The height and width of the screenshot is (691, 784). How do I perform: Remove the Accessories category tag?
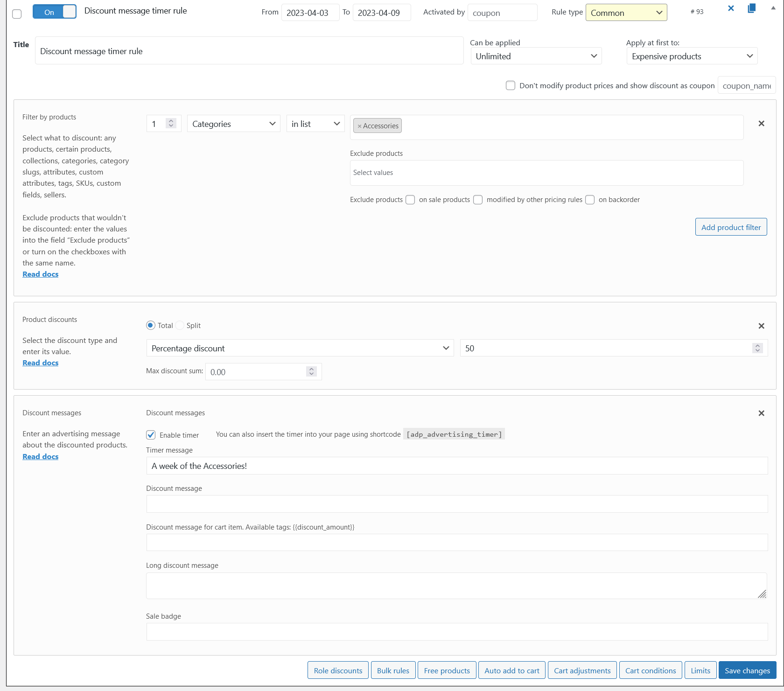359,126
